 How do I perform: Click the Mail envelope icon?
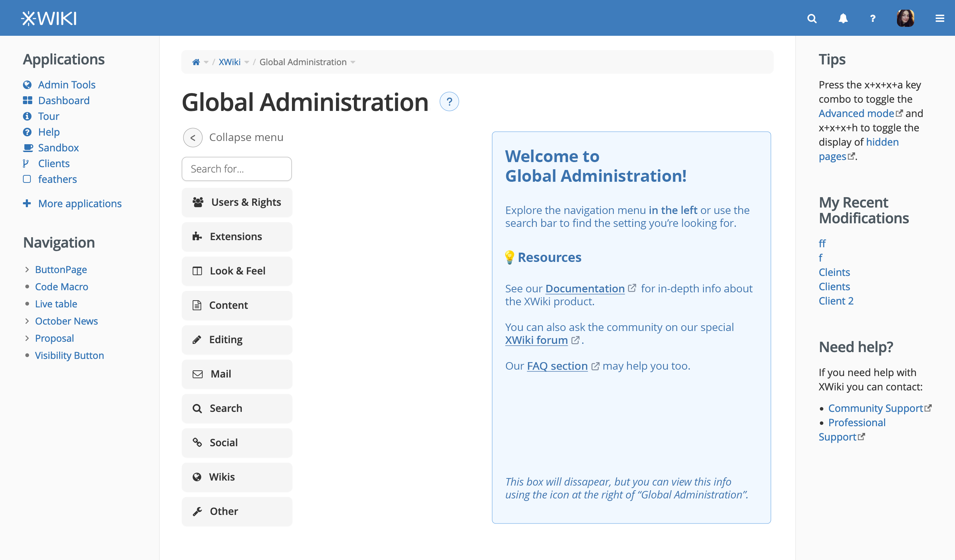(197, 373)
